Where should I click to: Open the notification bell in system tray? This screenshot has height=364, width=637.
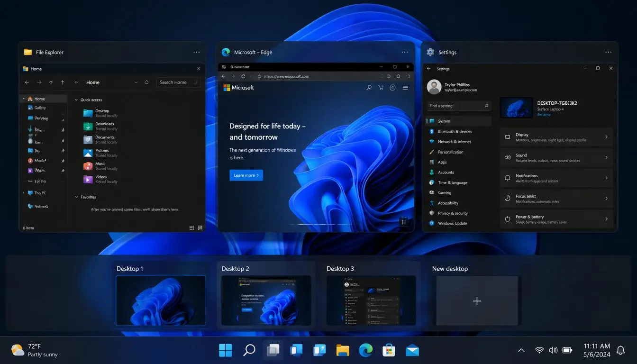(620, 350)
